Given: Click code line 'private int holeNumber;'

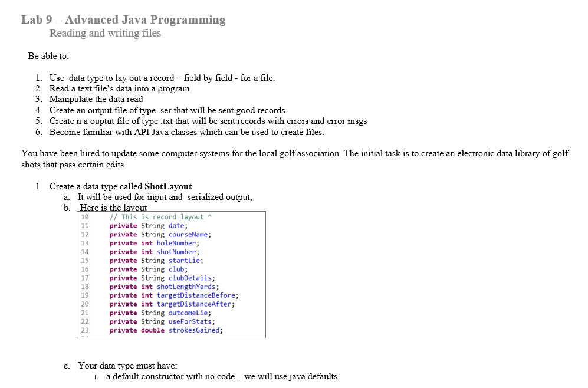Looking at the screenshot, I should click(x=155, y=243).
